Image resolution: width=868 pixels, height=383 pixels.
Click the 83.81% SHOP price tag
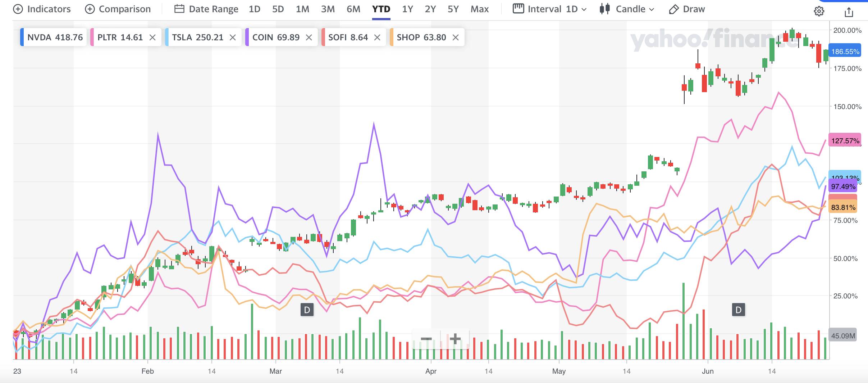point(843,207)
